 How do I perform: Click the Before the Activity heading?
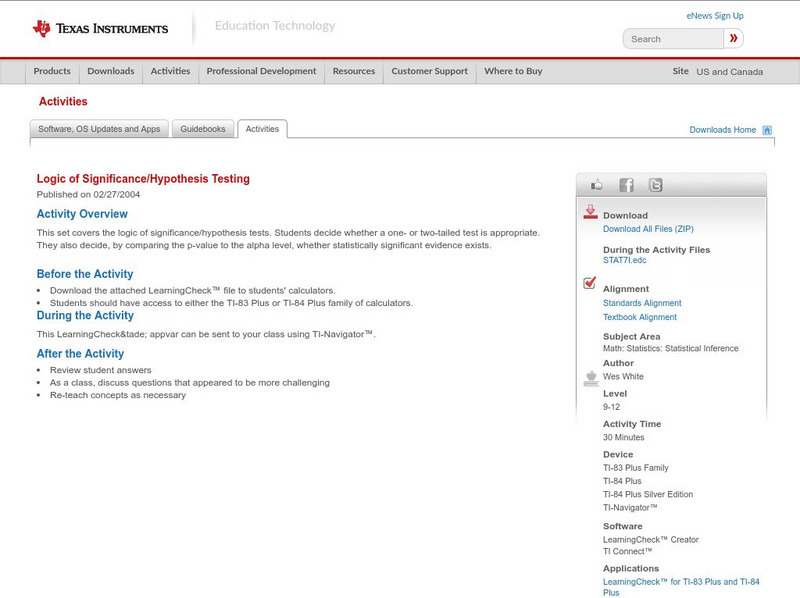85,274
